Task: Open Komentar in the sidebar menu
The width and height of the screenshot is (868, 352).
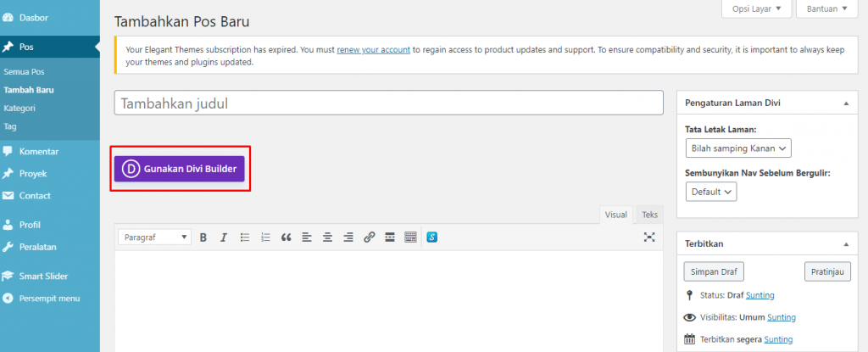Action: (39, 151)
